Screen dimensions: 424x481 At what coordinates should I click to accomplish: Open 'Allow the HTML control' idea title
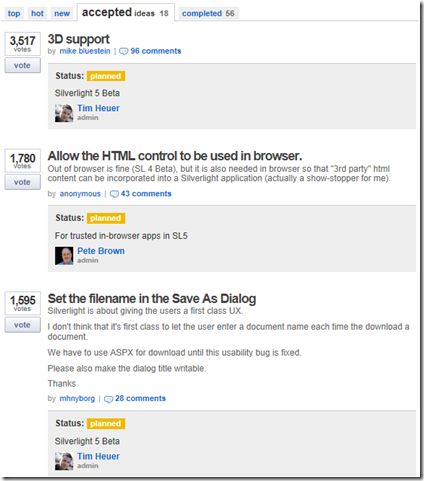[175, 156]
